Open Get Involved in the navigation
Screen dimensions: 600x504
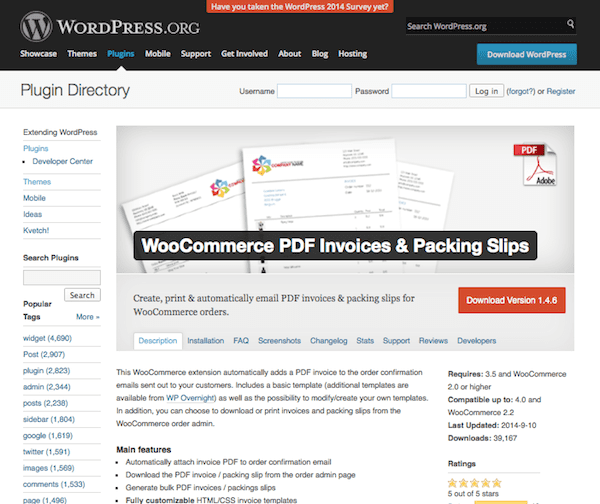(245, 54)
